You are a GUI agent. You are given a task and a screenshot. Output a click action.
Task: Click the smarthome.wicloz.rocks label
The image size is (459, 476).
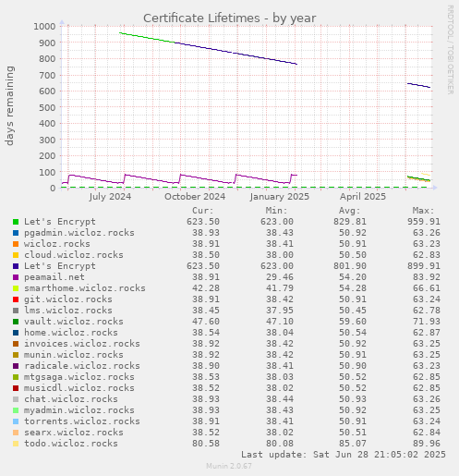coord(85,288)
